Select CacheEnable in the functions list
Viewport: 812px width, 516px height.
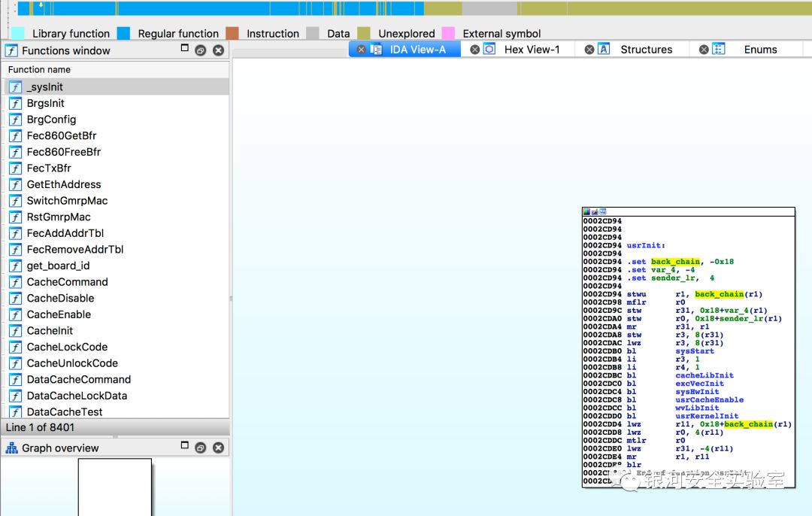tap(116, 314)
